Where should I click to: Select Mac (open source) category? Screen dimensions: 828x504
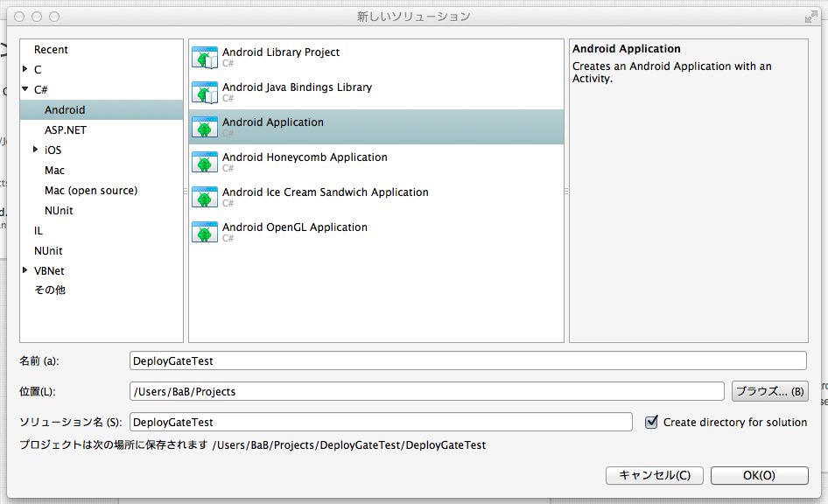[91, 191]
